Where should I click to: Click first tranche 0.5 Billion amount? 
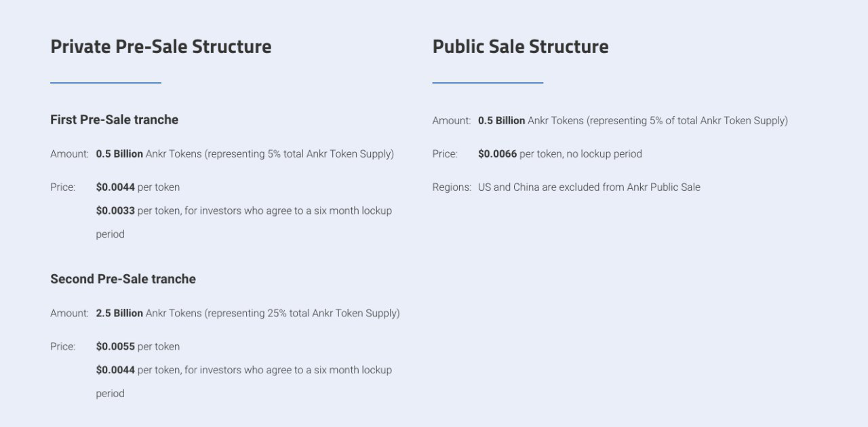point(119,154)
